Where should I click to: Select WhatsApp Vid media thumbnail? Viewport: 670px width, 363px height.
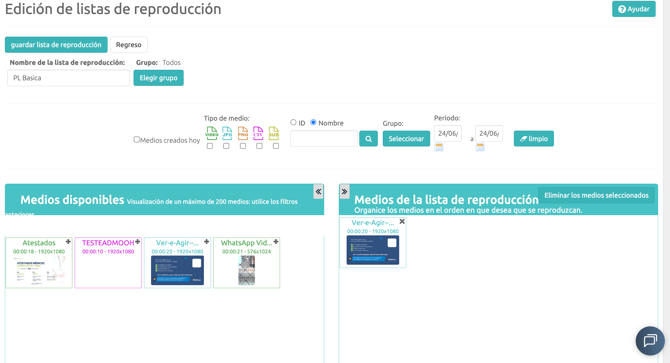(247, 270)
